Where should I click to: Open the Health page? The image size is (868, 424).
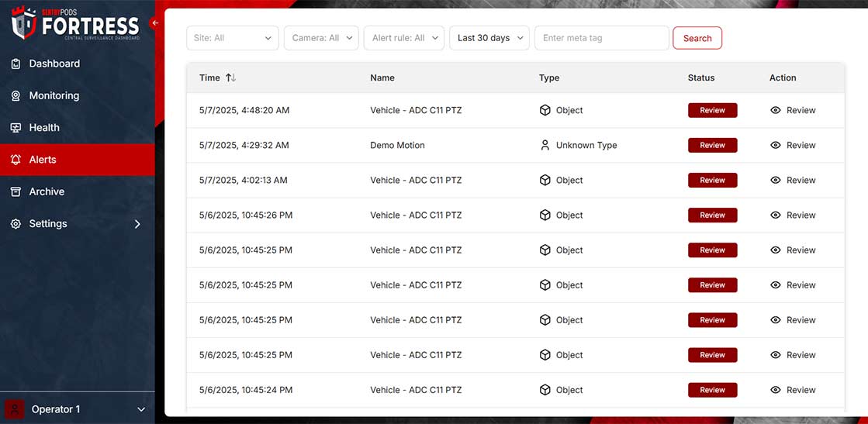pos(78,128)
